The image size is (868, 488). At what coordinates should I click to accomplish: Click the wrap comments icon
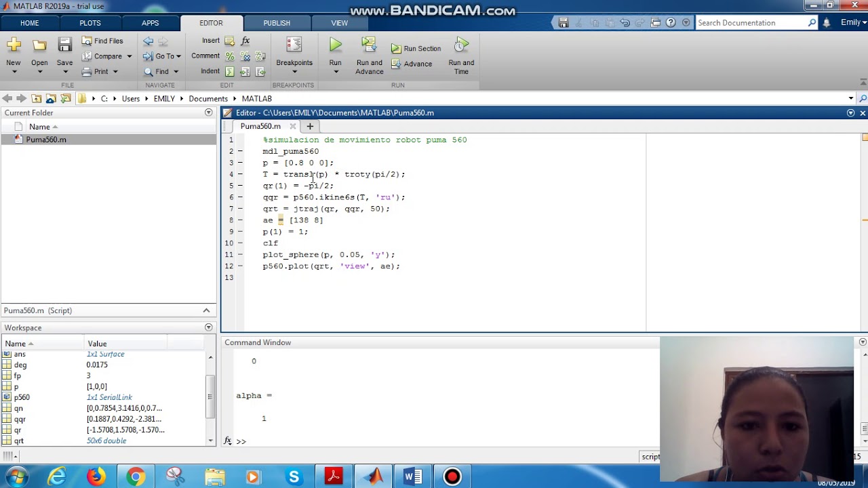(260, 56)
